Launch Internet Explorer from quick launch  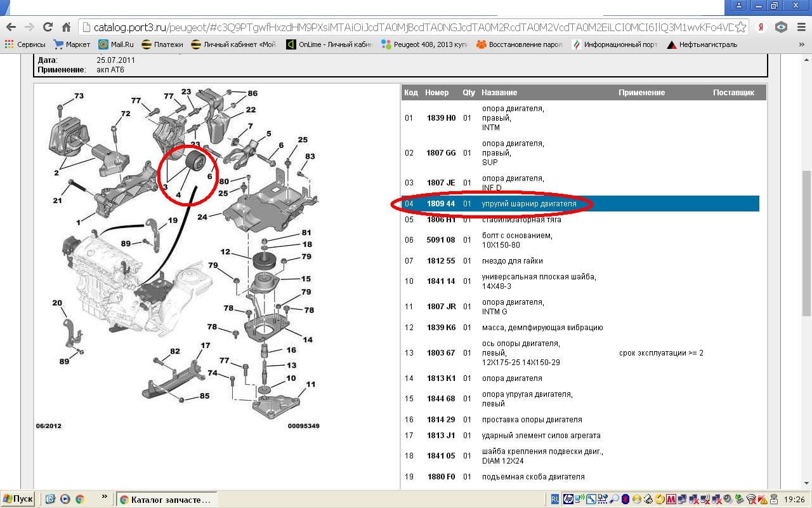[x=50, y=499]
